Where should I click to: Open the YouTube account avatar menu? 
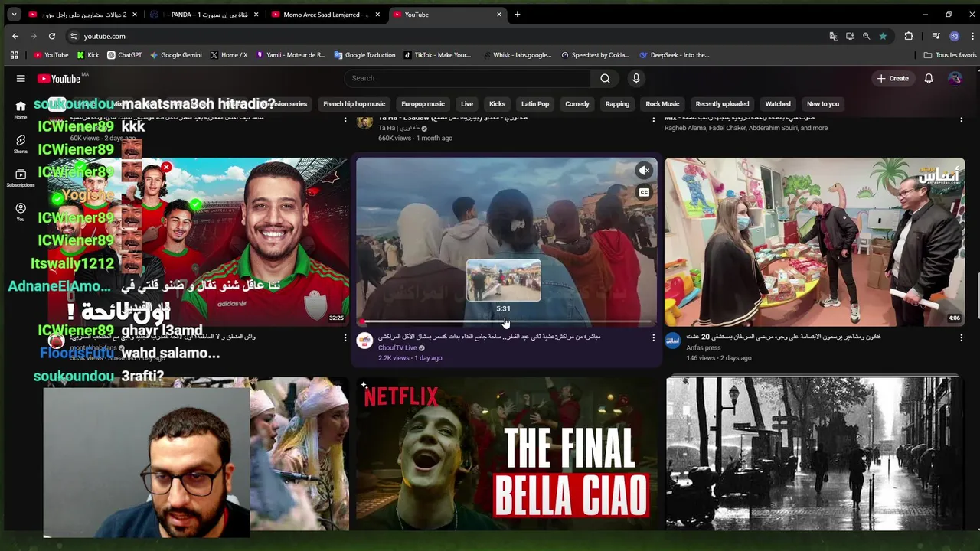pos(955,78)
